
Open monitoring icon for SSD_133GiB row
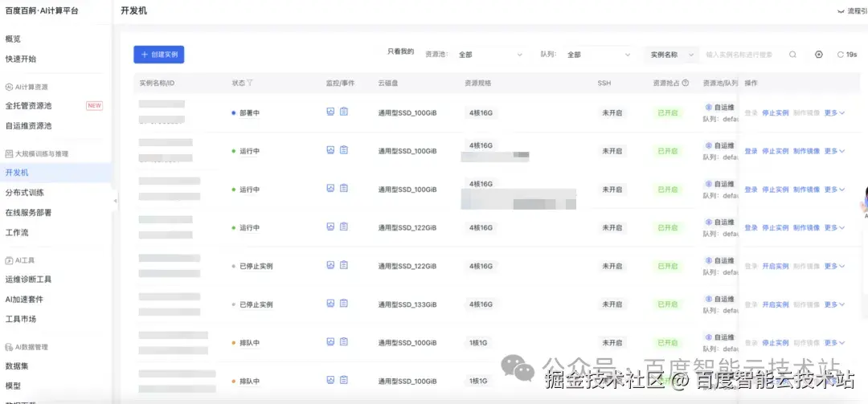pyautogui.click(x=330, y=303)
